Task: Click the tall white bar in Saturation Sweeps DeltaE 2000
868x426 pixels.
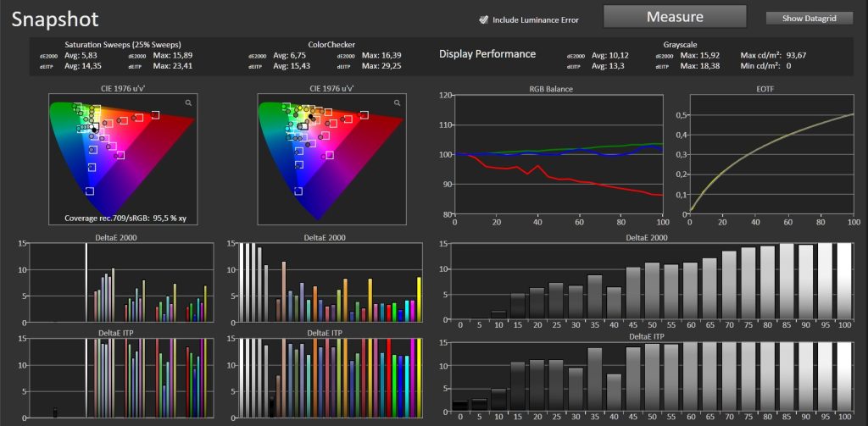Action: [x=86, y=282]
